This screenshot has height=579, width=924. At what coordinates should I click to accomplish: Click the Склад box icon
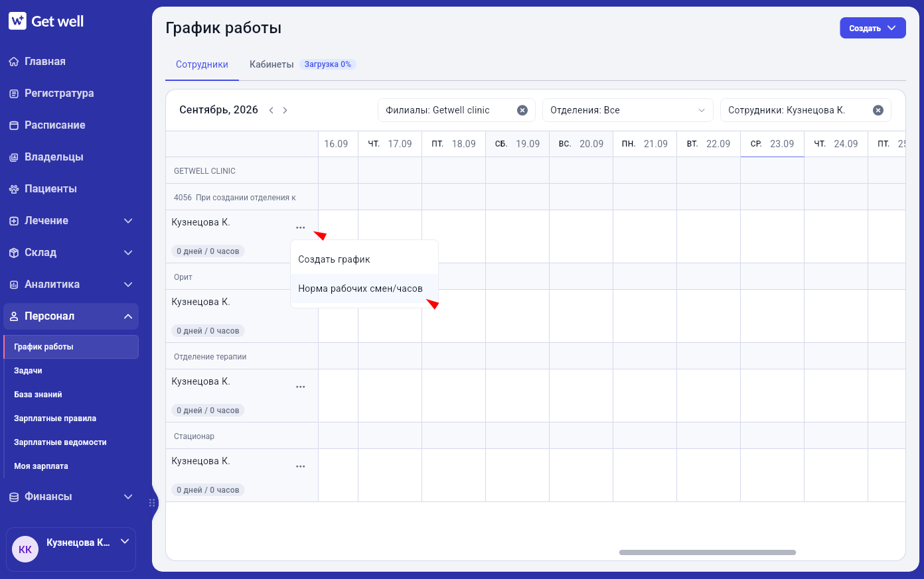pos(13,253)
